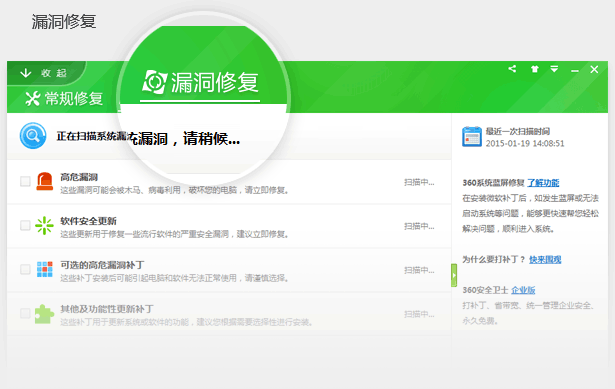Click the wrench icon beside 常规修复
Image resolution: width=615 pixels, height=389 pixels.
(33, 99)
